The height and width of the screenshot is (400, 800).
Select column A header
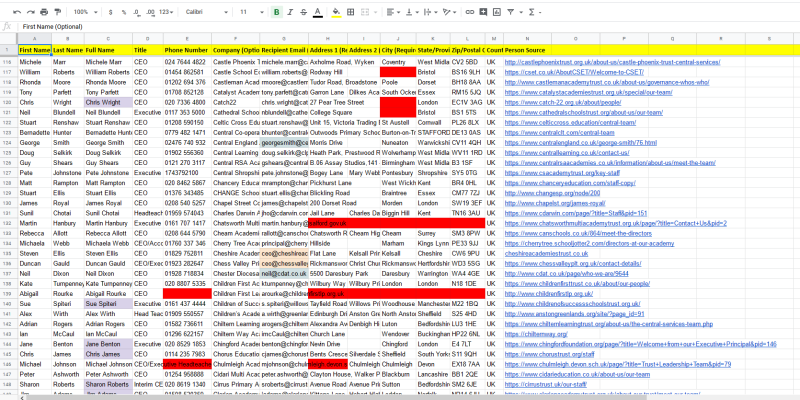[x=34, y=39]
